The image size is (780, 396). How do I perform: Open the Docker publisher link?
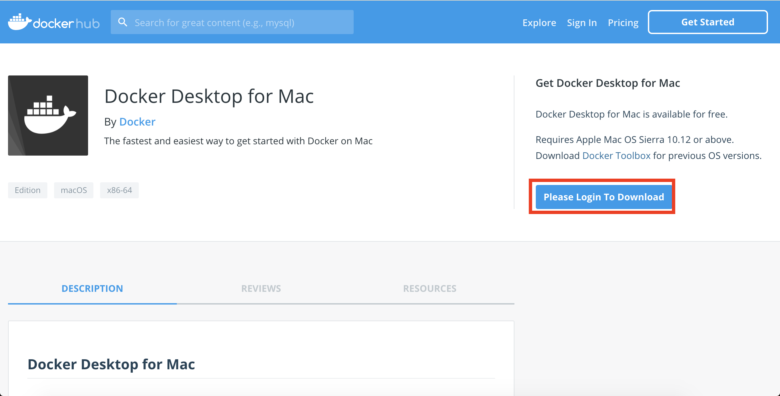(137, 122)
